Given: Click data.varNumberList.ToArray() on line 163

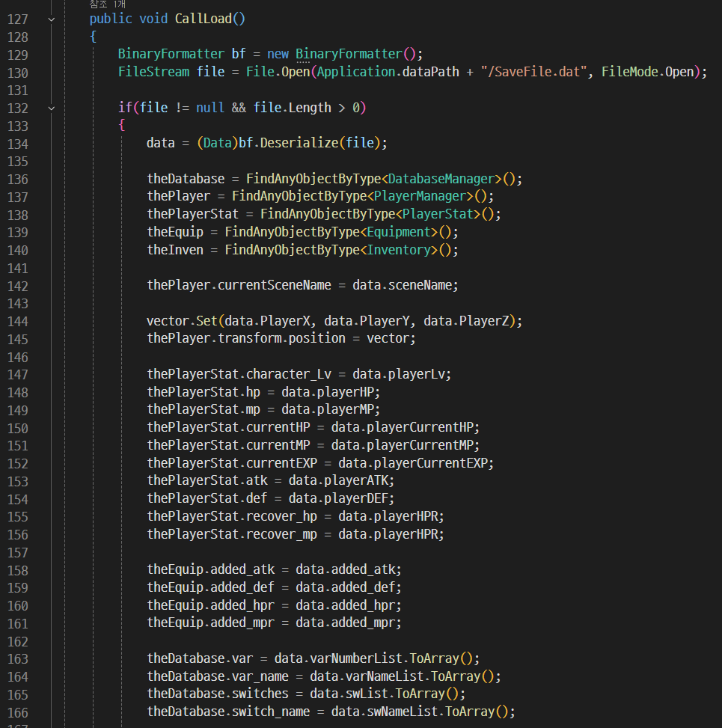Looking at the screenshot, I should click(373, 658).
